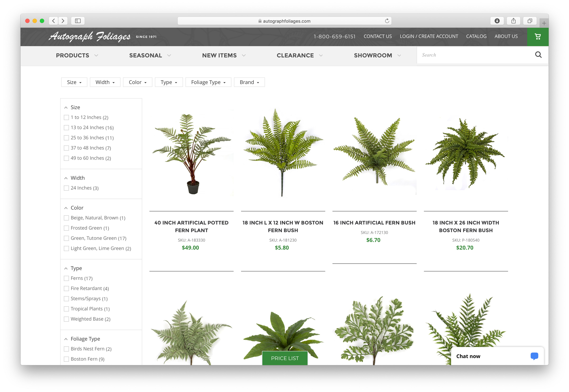Screen dimensions: 569x392
Task: Click the shopping cart icon
Action: click(x=538, y=36)
